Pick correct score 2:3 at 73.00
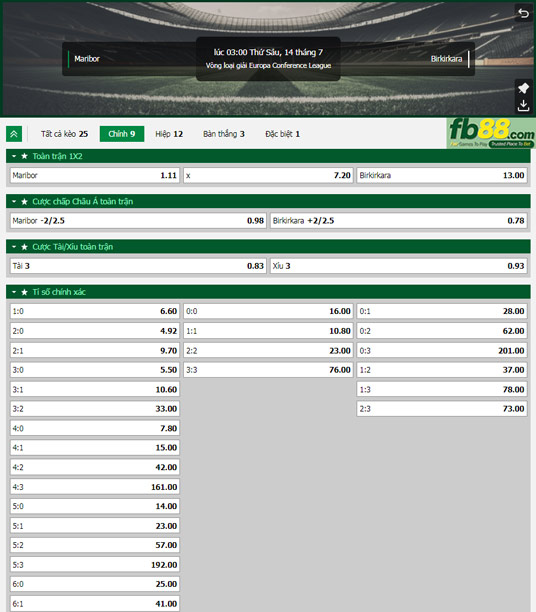The height and width of the screenshot is (612, 536). (x=442, y=409)
